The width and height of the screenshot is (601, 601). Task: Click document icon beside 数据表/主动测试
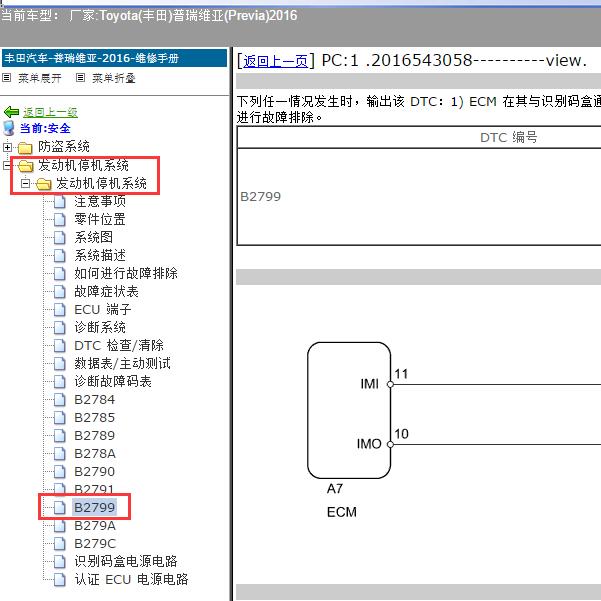coord(59,363)
